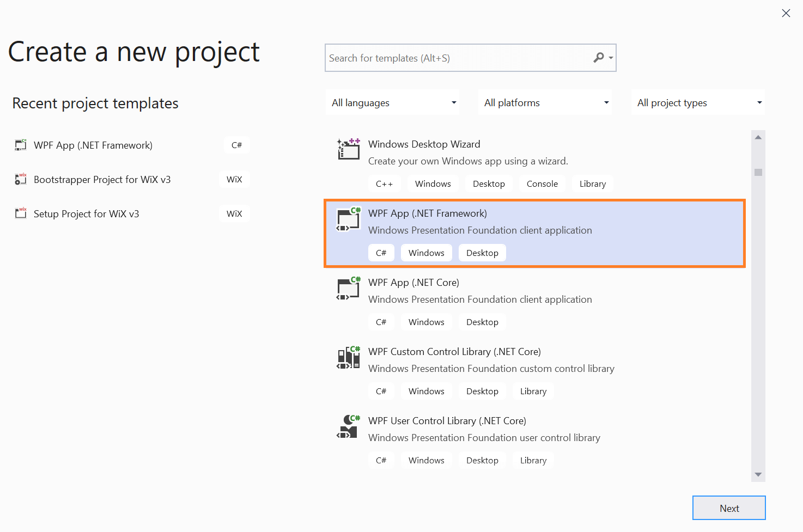Choose WPF Custom Control Library (.NET Core) title
803x532 pixels.
454,352
